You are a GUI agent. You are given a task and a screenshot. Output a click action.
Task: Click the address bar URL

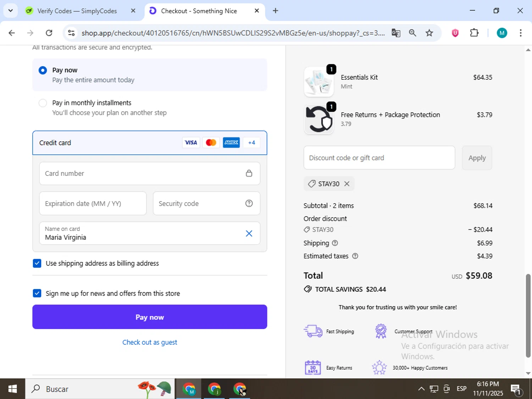point(233,33)
